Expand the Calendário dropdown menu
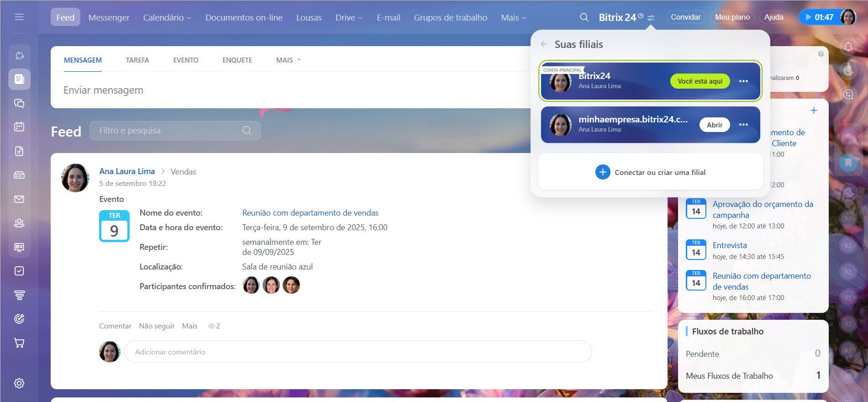Screen dimensions: 868x402 click(167, 17)
